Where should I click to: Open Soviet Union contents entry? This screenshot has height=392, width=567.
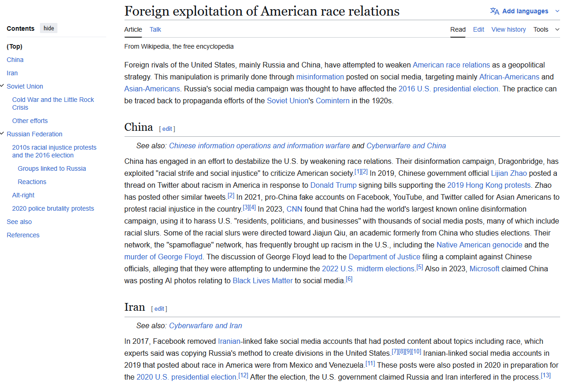click(x=25, y=86)
